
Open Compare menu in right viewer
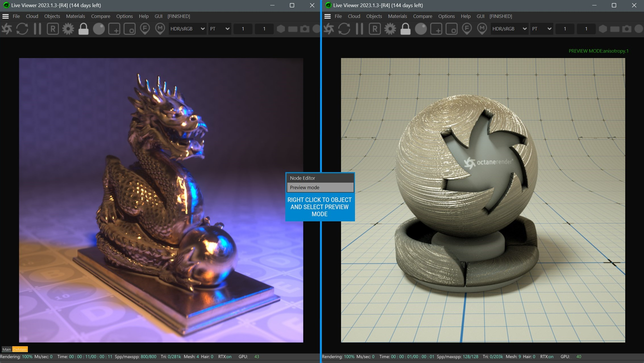pyautogui.click(x=422, y=16)
